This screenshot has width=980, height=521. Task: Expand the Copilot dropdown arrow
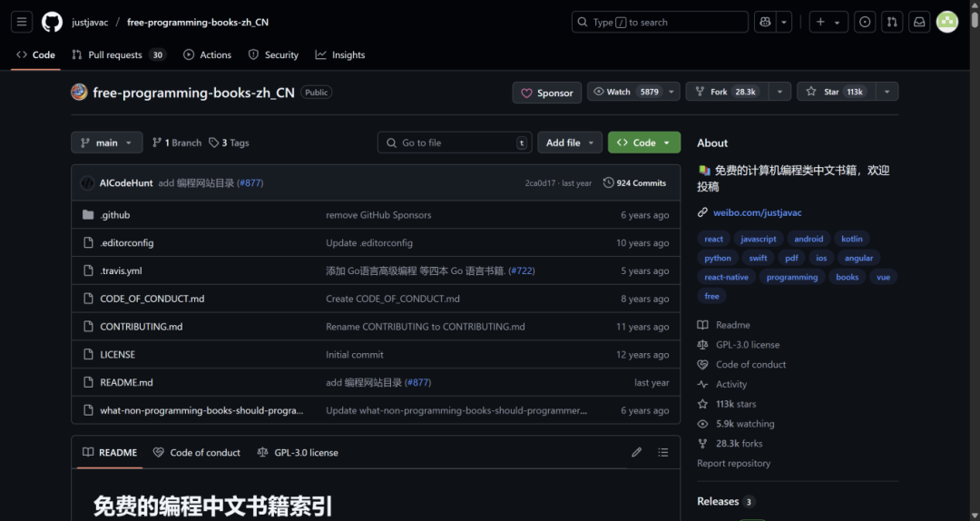[784, 22]
